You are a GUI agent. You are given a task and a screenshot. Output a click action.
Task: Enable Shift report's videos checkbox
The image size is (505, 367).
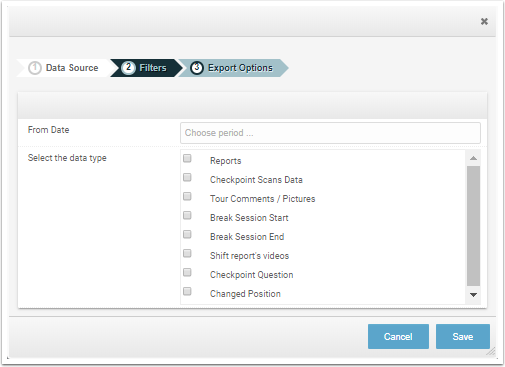(187, 253)
